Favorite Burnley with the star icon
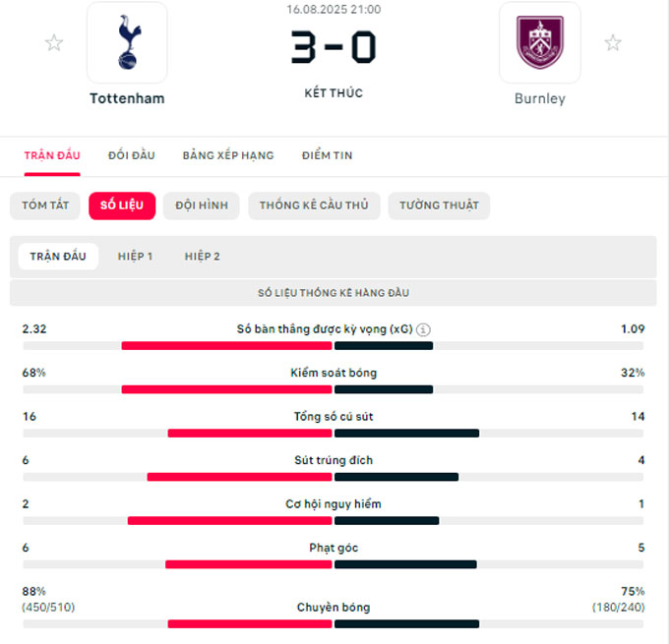Viewport: 669px width, 644px height. (613, 42)
